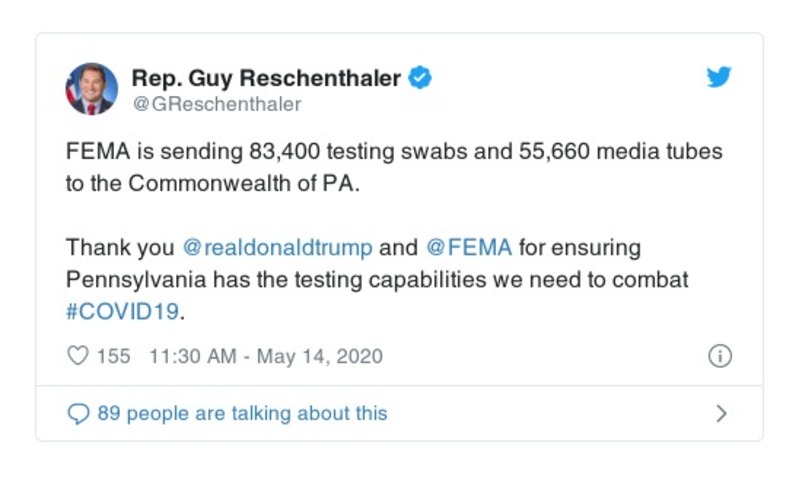
Task: Open the 11:30 AM - May 14, 2020 timestamp
Action: click(x=265, y=356)
